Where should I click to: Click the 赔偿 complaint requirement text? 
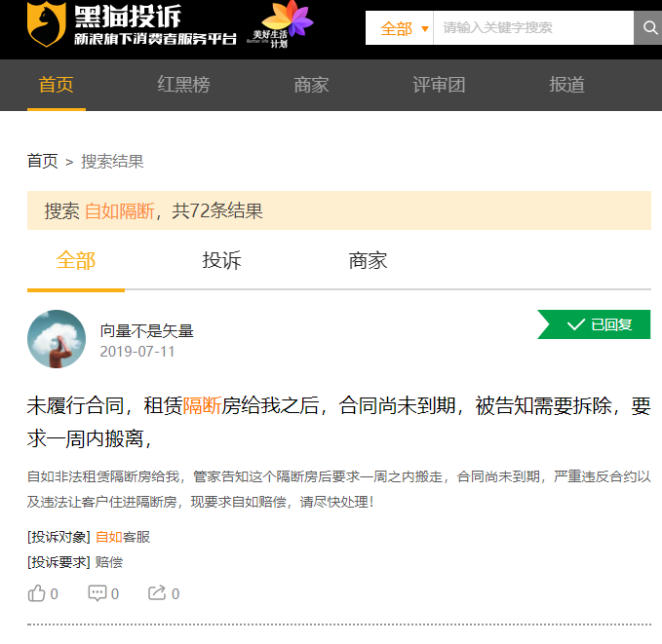click(x=109, y=562)
